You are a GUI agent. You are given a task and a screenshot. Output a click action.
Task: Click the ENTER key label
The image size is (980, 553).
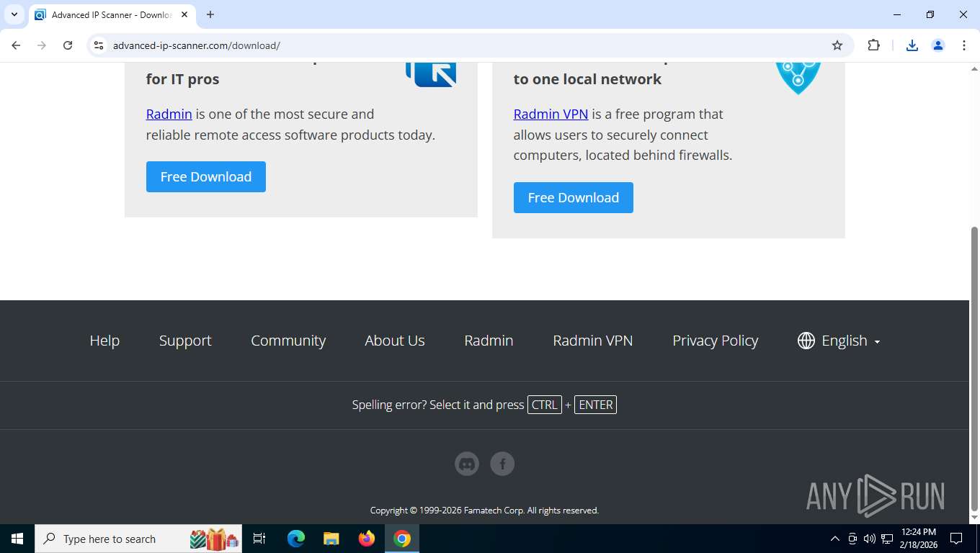(x=596, y=405)
